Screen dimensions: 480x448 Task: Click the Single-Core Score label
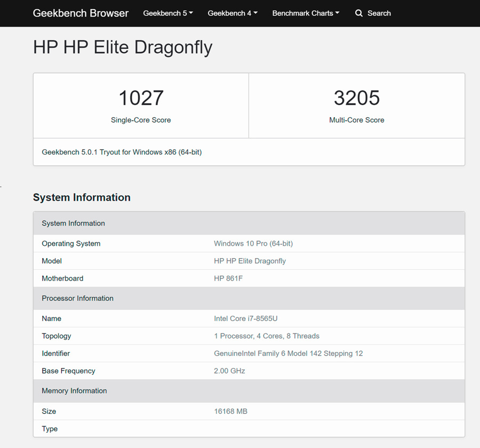141,120
